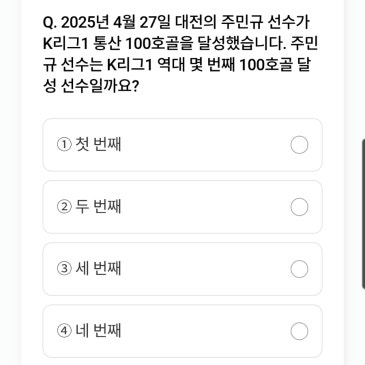Click the blank middle of the ④ option card
Screen dimensions: 365x365
206,331
